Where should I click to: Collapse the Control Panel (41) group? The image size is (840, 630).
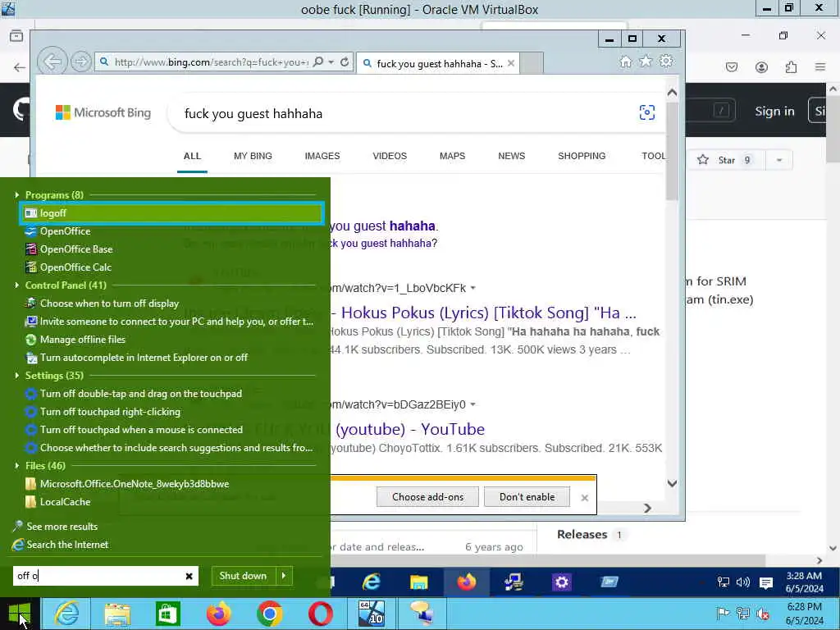(16, 285)
